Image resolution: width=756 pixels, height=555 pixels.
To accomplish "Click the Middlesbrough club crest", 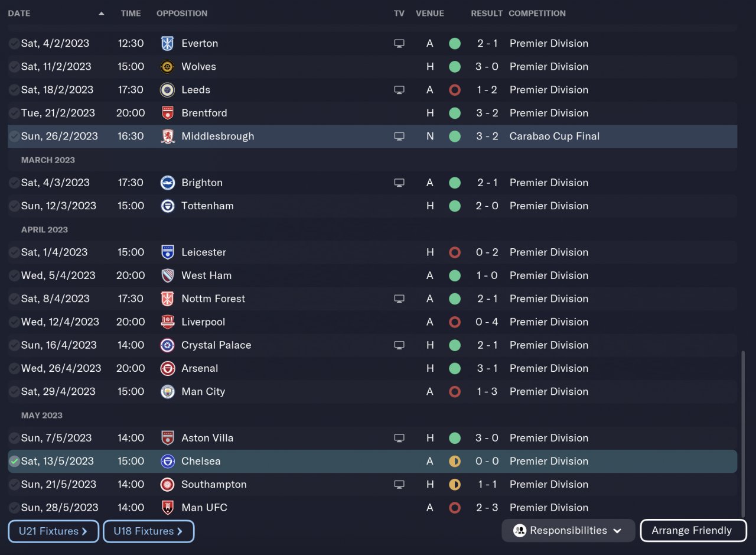I will pos(168,136).
